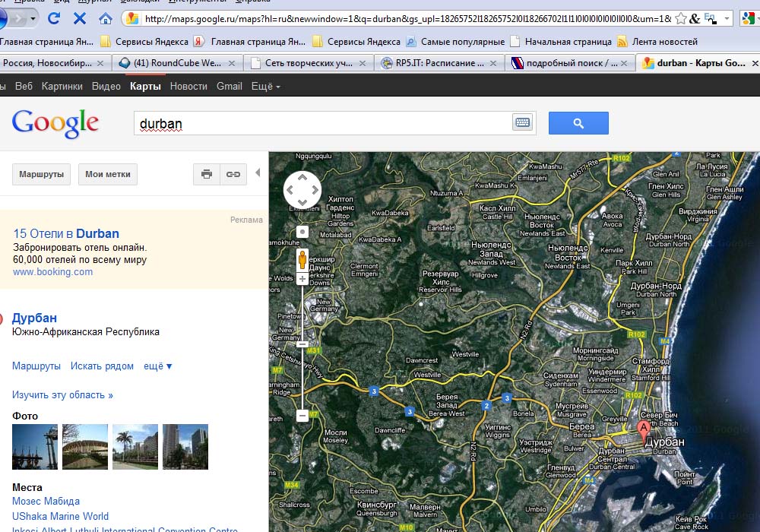
Task: Close the RP5.IT: Расписание tab
Action: (493, 63)
